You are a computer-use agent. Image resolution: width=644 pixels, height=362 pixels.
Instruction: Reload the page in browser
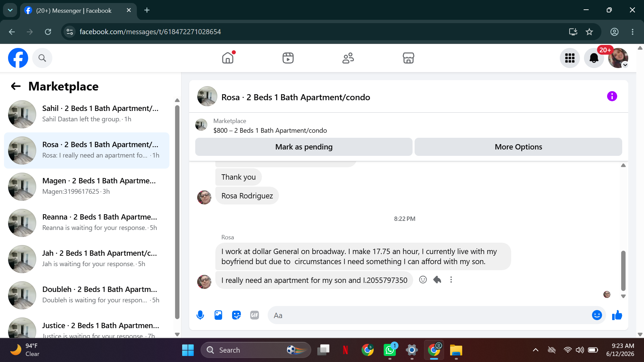point(48,32)
